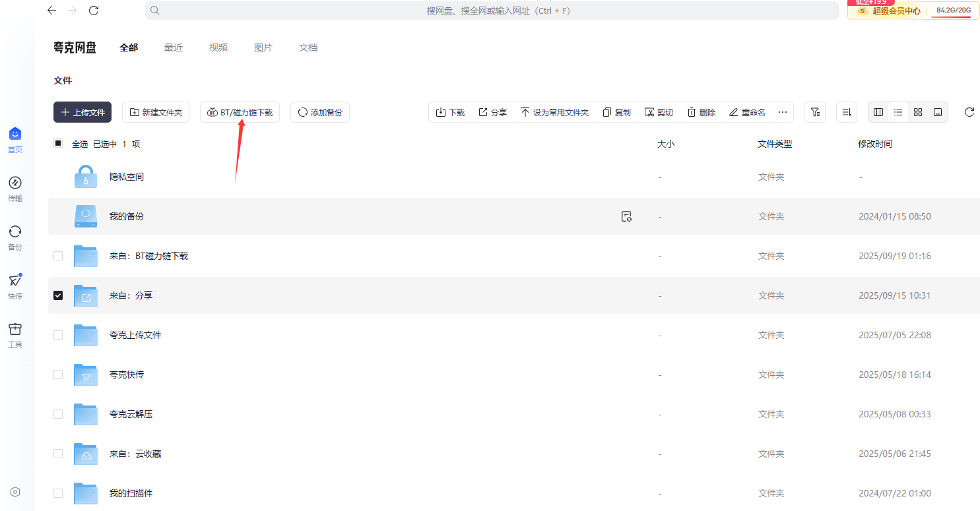Switch to the 全部 tab

pyautogui.click(x=129, y=47)
